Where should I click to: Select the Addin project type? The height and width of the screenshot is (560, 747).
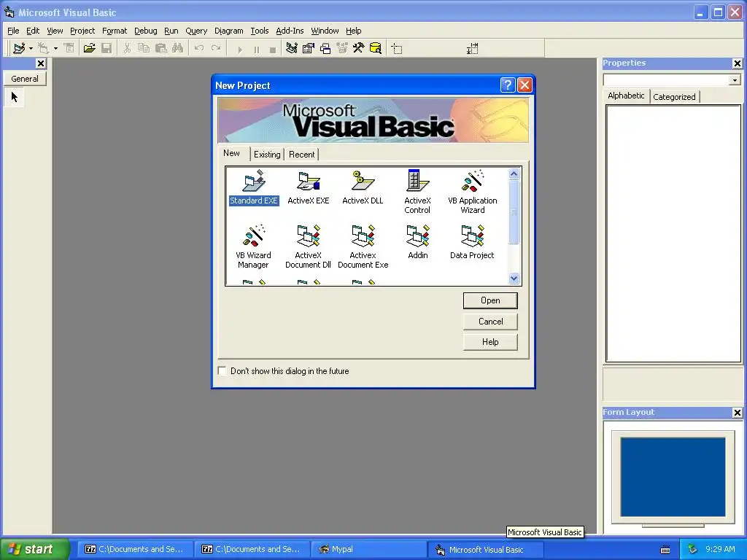(418, 242)
